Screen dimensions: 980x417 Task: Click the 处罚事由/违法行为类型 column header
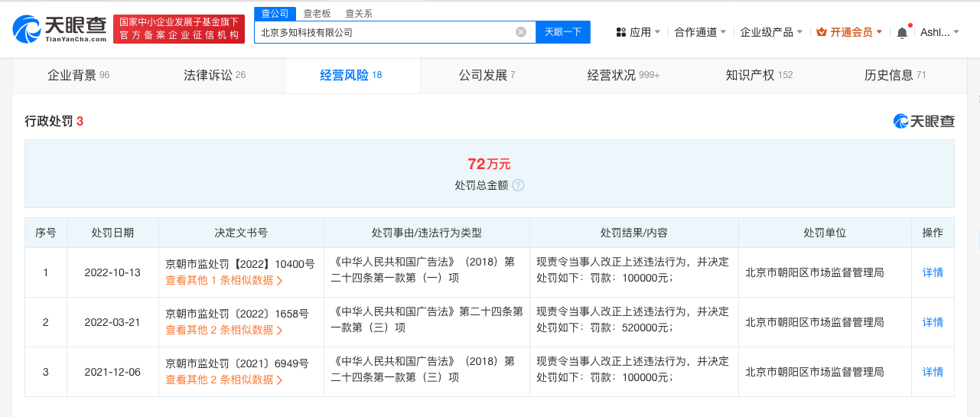pyautogui.click(x=427, y=233)
